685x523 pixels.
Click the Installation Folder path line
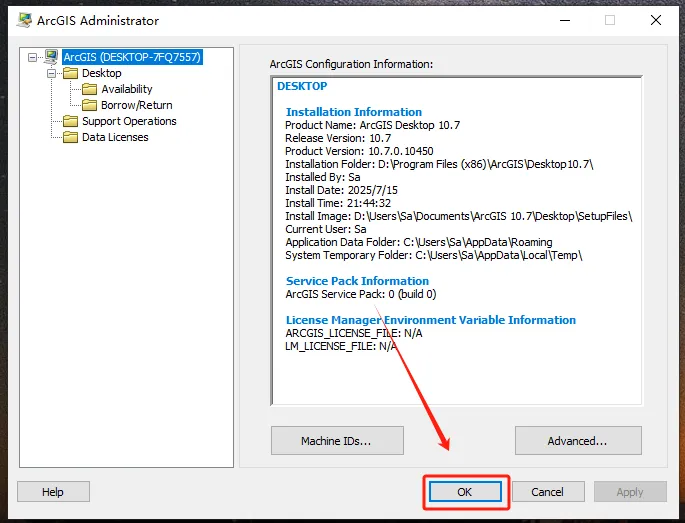[x=439, y=164]
